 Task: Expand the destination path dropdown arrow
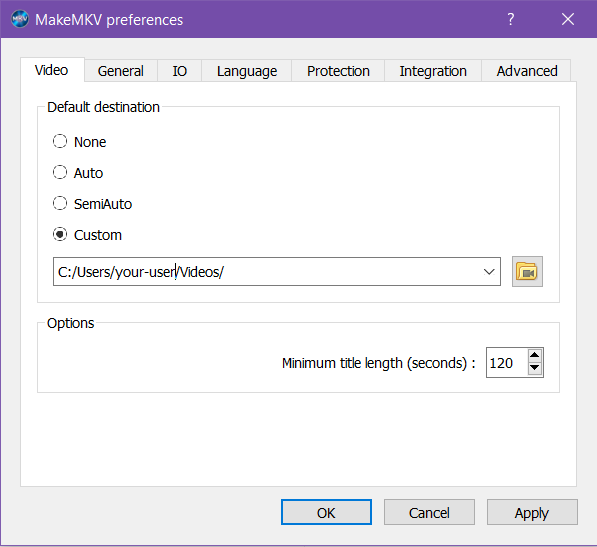[x=489, y=272]
